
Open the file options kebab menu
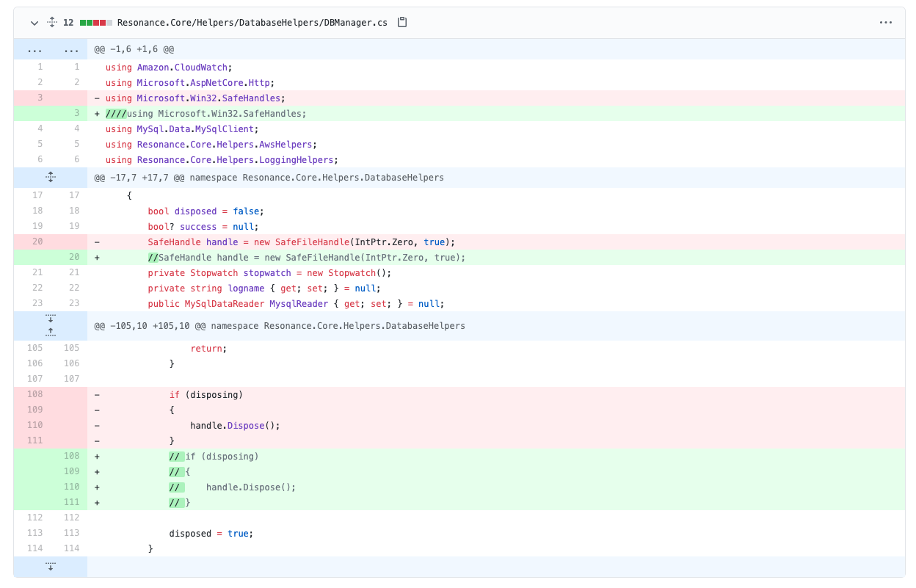pyautogui.click(x=886, y=23)
